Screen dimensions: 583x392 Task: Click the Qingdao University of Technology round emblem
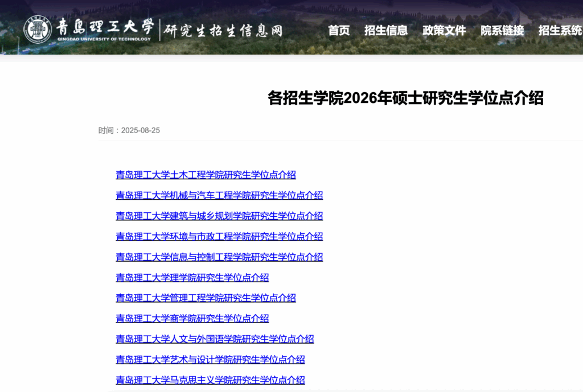click(x=38, y=30)
